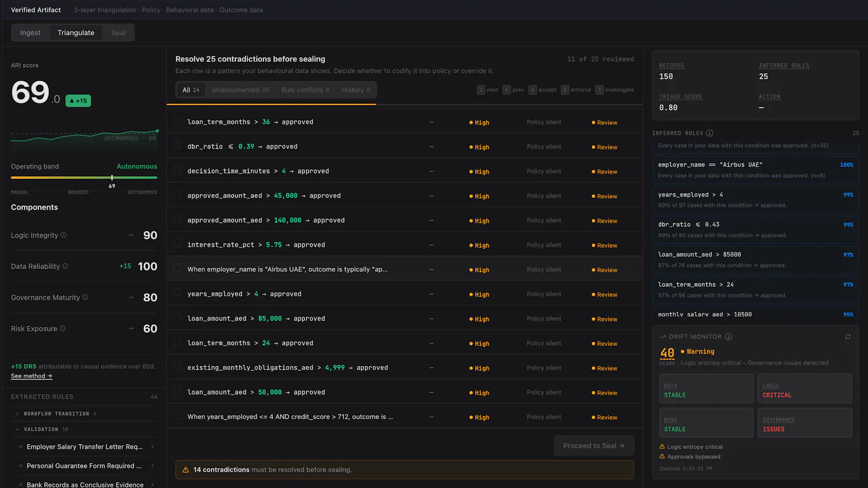
Task: Open the See method link
Action: [31, 376]
